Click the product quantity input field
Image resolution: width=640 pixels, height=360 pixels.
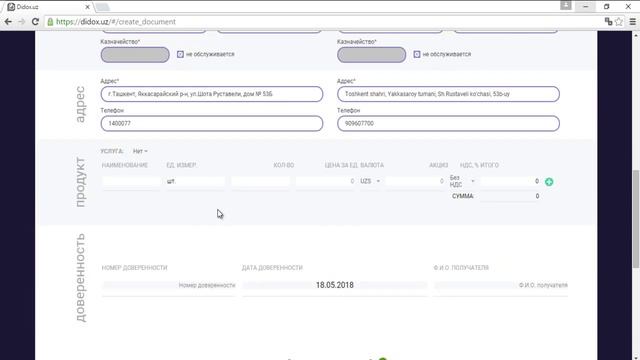coord(260,181)
